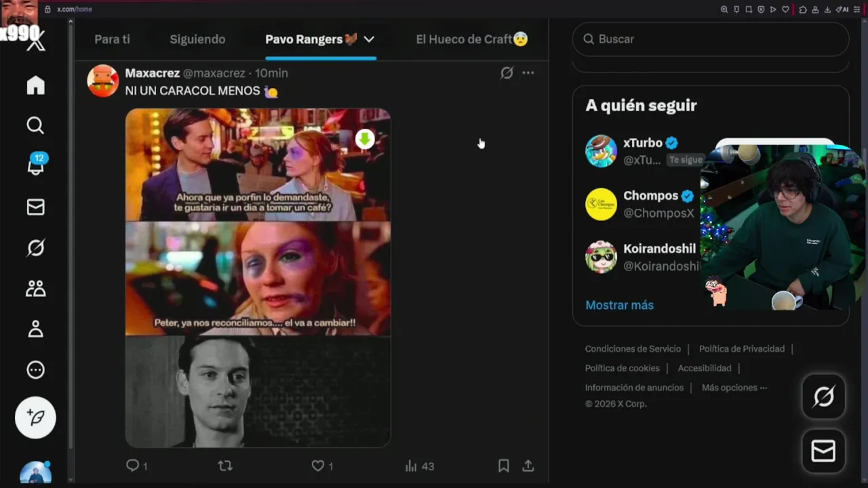
Task: Share the Maxacrez post
Action: [x=528, y=466]
